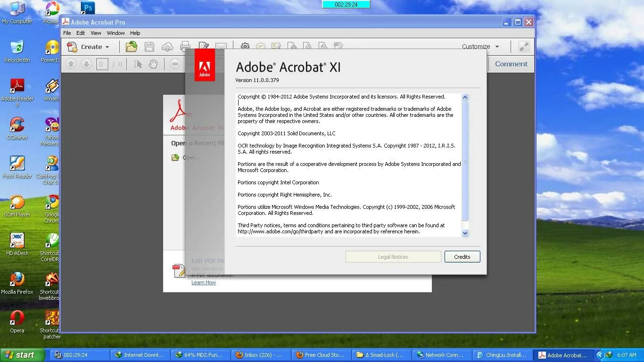Click the Save floppy disk icon
The height and width of the screenshot is (362, 644).
[149, 47]
